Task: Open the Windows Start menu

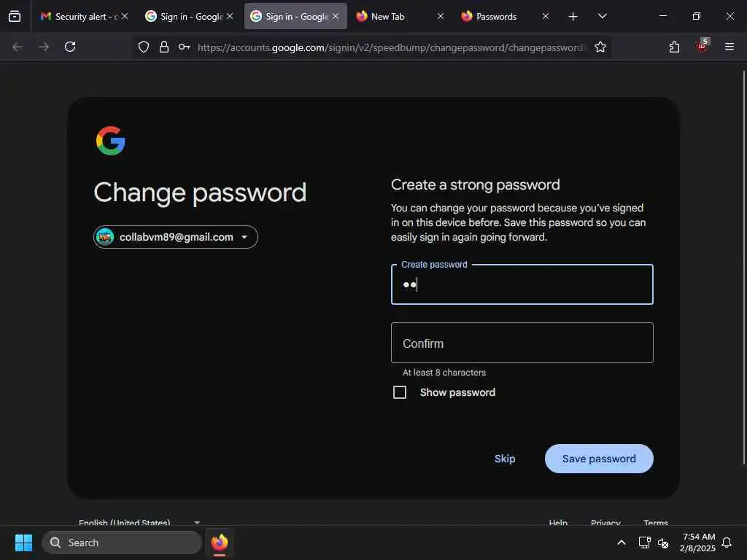Action: pyautogui.click(x=23, y=542)
